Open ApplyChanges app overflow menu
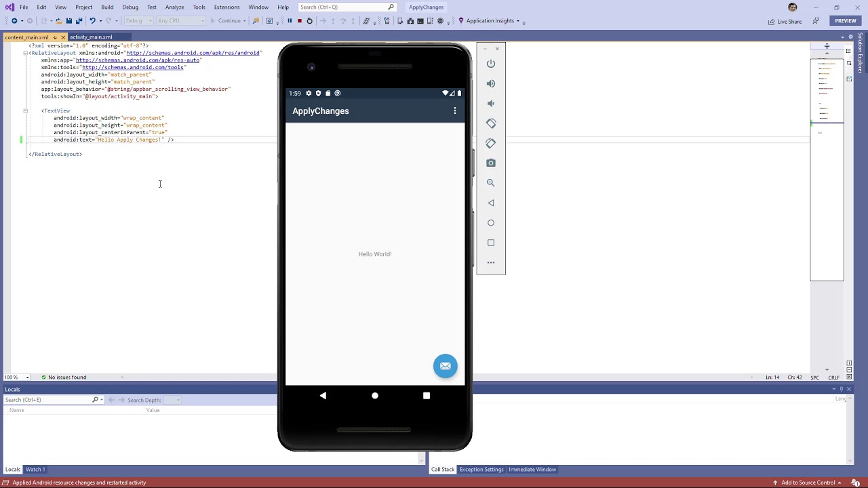Viewport: 868px width, 488px height. point(455,111)
